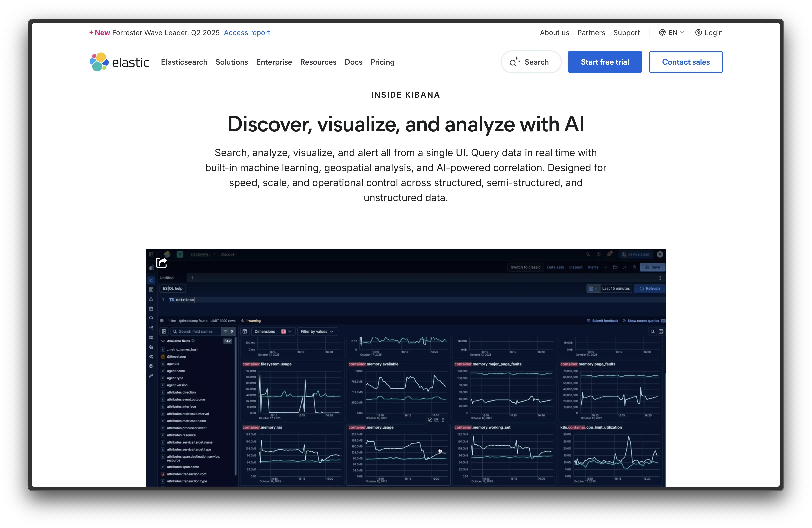This screenshot has height=528, width=812.
Task: Click the share/export icon near the Save button
Action: click(634, 268)
